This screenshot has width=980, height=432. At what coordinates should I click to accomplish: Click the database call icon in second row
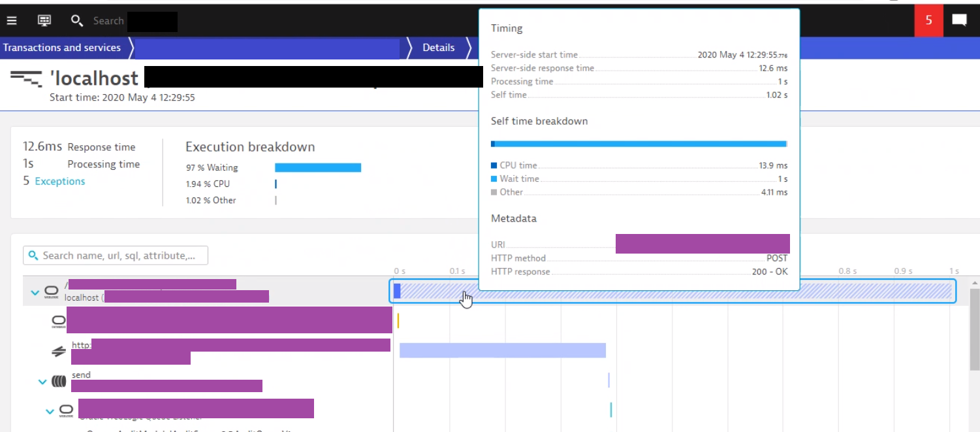(x=59, y=322)
